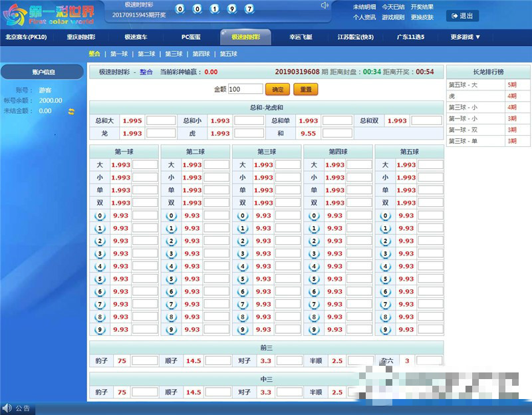Click the logout arrow icon on 退出 button
This screenshot has height=415, width=532.
455,16
